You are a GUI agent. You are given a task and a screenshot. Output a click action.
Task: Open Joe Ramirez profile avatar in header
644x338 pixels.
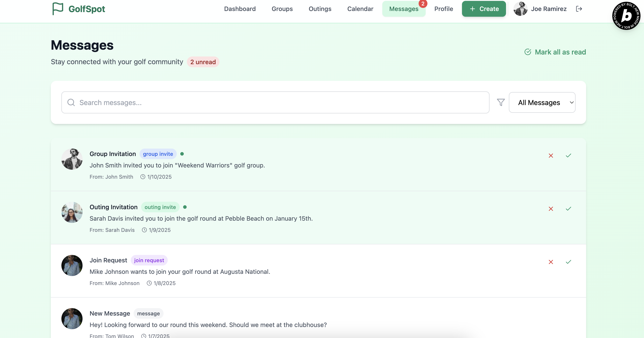[x=520, y=9]
